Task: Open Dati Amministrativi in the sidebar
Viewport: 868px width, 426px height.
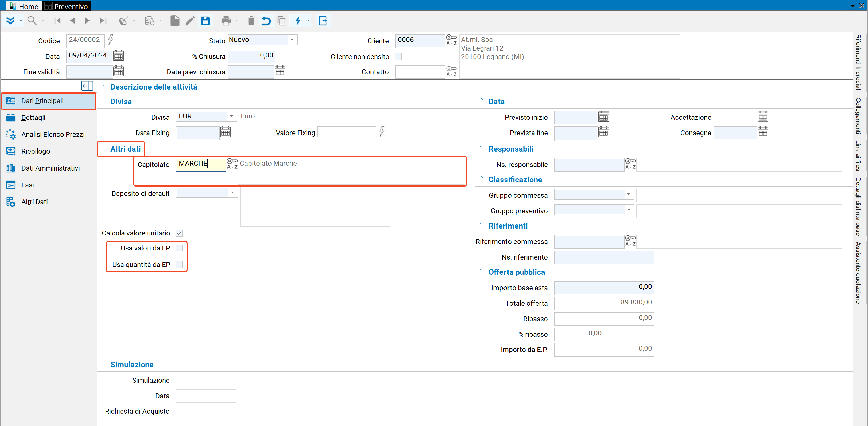Action: click(51, 168)
